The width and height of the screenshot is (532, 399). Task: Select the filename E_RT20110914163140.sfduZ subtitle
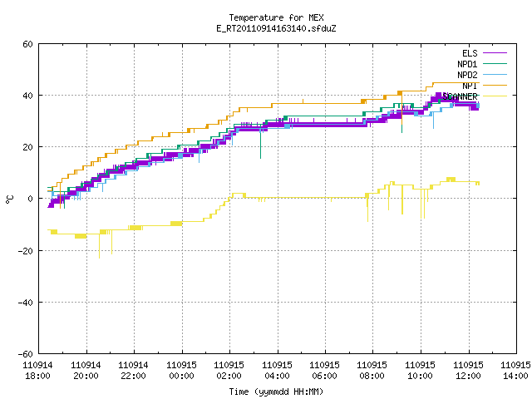(x=276, y=28)
